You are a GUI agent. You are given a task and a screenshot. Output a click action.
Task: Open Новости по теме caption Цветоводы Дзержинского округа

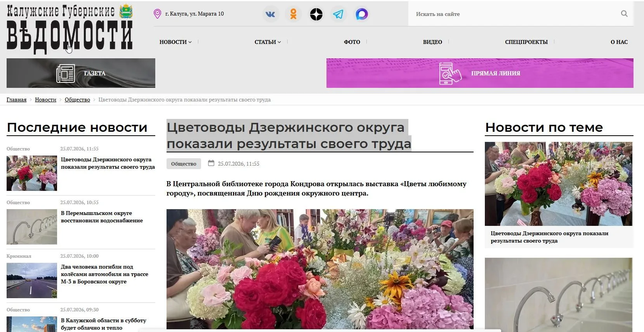(549, 237)
